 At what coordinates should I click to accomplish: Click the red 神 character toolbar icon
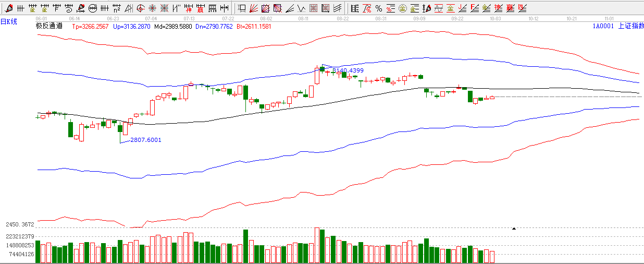pyautogui.click(x=188, y=8)
